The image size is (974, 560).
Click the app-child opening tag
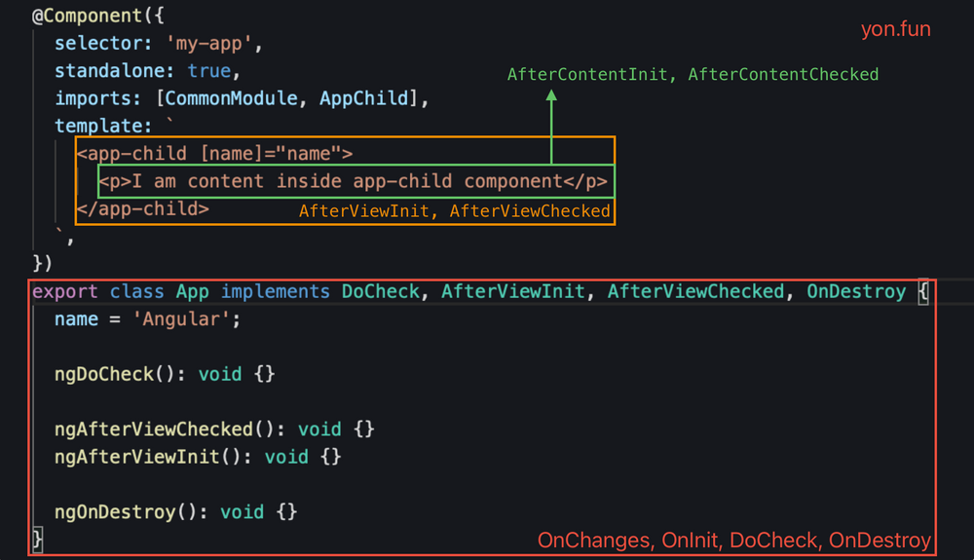tap(214, 153)
